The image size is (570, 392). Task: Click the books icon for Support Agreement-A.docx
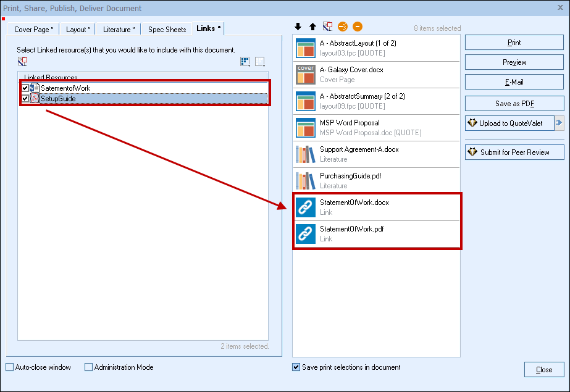tap(305, 154)
